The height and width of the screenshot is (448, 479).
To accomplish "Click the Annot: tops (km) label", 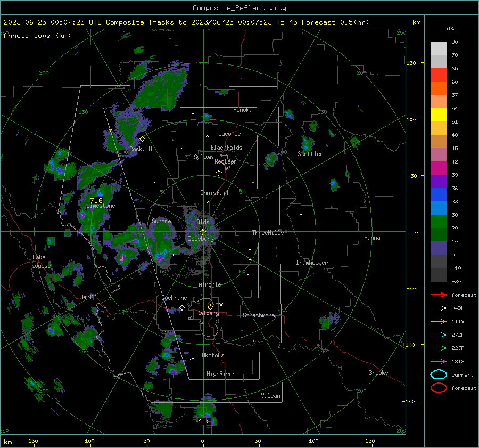I will click(x=37, y=36).
